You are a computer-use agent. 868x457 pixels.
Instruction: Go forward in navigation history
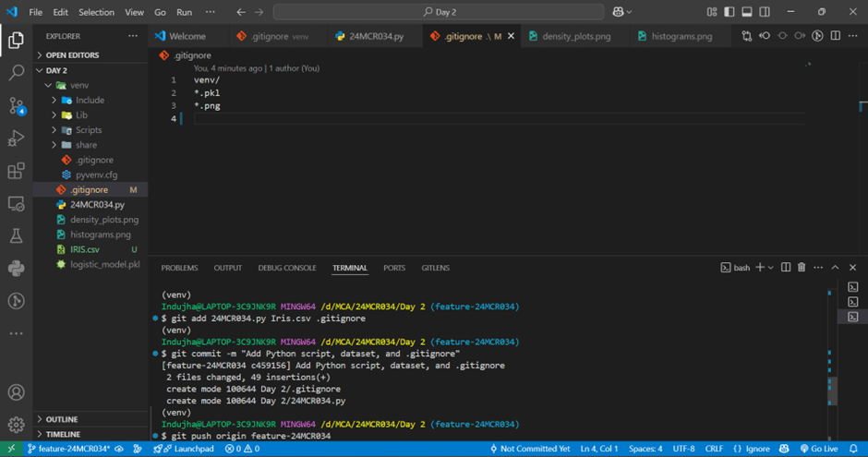(259, 12)
